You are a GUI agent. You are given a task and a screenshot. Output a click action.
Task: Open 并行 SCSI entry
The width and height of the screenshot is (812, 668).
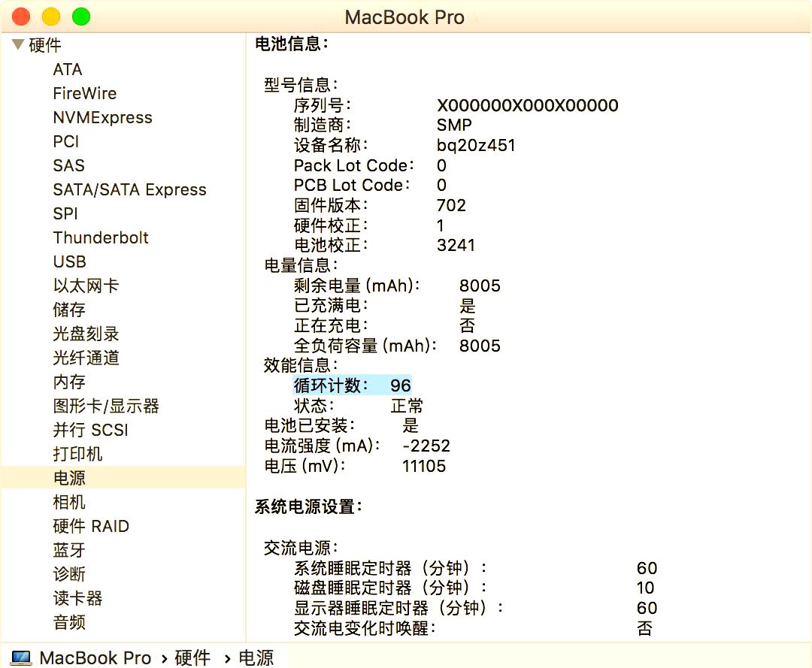click(x=91, y=430)
